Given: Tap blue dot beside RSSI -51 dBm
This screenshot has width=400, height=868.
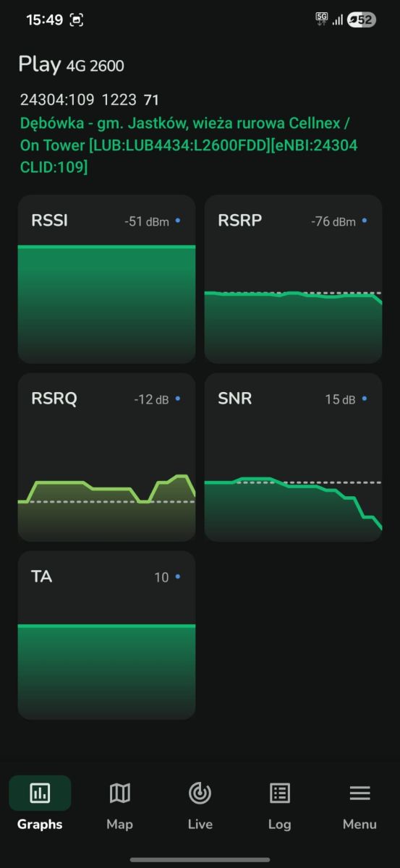Looking at the screenshot, I should pyautogui.click(x=178, y=221).
